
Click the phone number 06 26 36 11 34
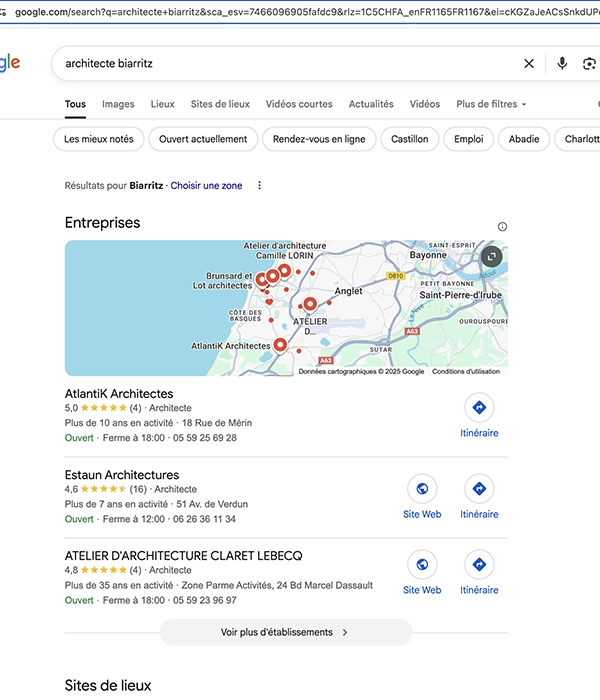pyautogui.click(x=204, y=519)
